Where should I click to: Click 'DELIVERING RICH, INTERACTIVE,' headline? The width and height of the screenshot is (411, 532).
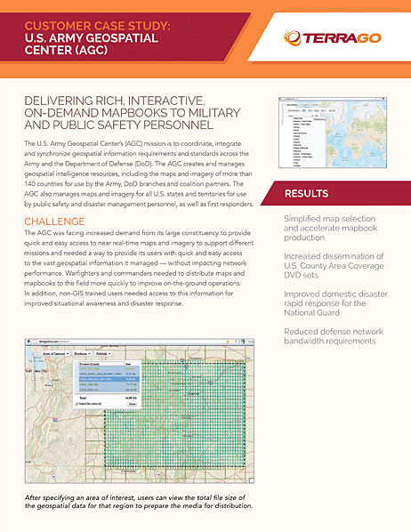click(114, 101)
